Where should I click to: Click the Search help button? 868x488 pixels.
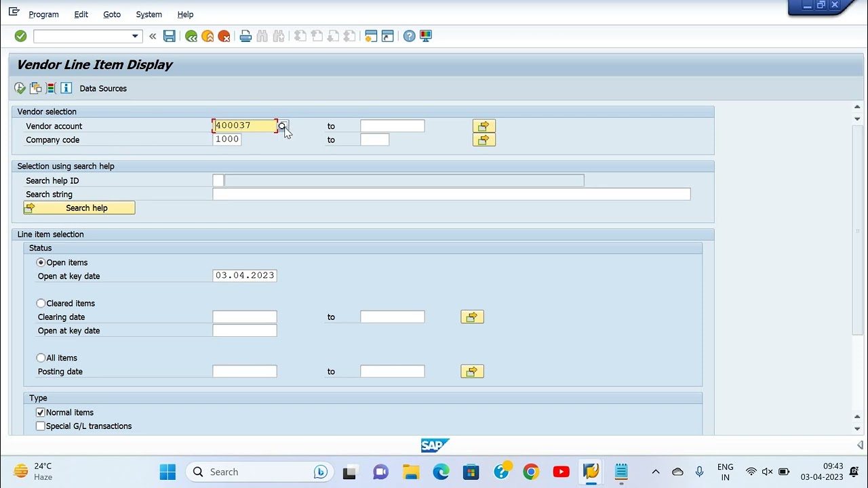pos(79,208)
